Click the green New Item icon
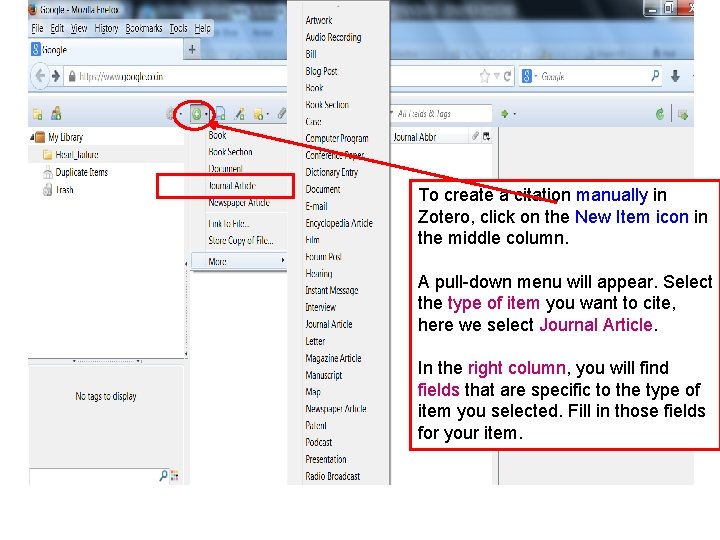This screenshot has height=540, width=720. (x=197, y=114)
